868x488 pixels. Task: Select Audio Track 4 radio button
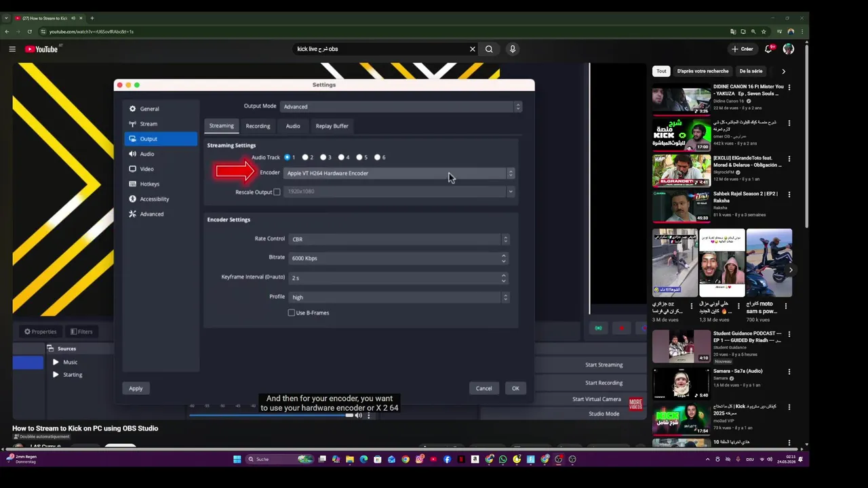(341, 157)
